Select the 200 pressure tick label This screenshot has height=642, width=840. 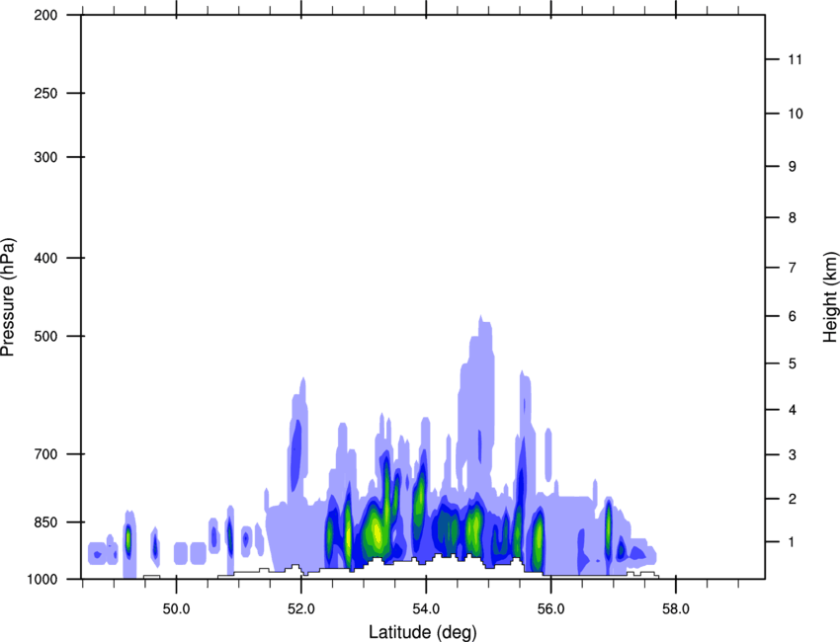[x=46, y=15]
